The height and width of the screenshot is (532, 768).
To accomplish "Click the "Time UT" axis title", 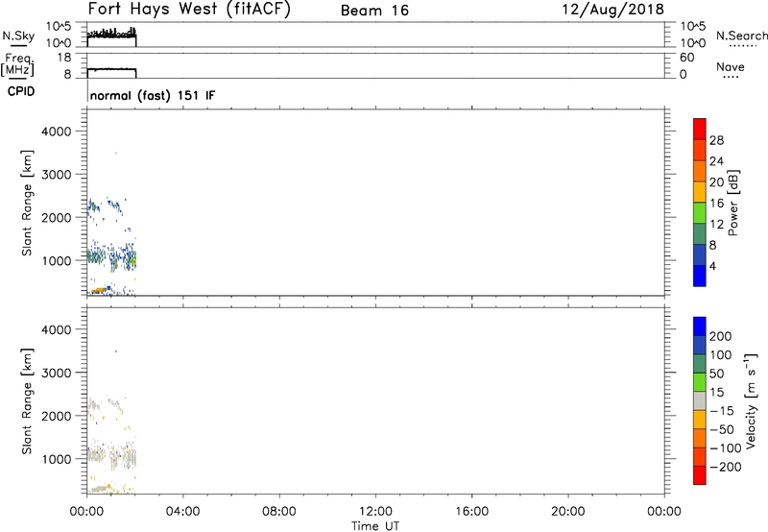I will point(375,525).
